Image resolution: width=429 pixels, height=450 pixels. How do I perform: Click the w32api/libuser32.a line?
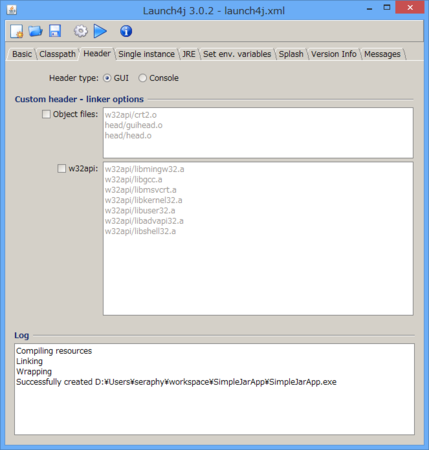(x=140, y=211)
